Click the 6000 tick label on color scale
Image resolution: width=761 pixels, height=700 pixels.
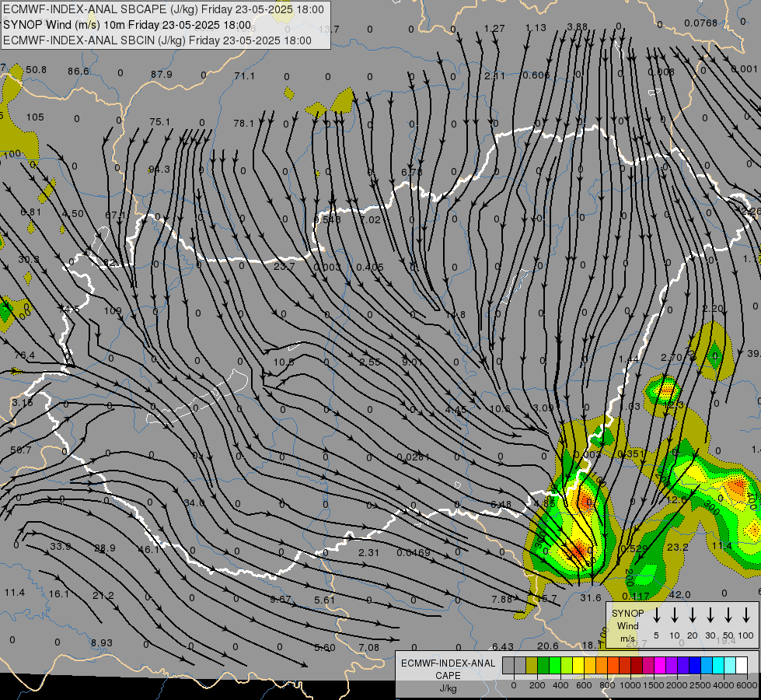tap(747, 685)
